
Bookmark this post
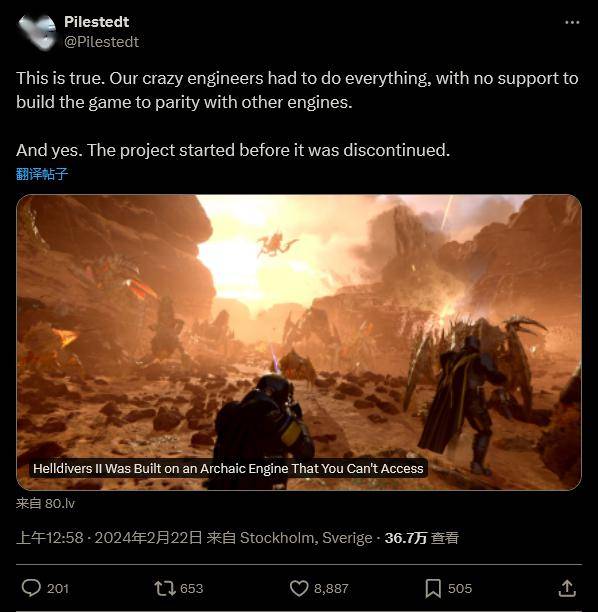pos(433,588)
